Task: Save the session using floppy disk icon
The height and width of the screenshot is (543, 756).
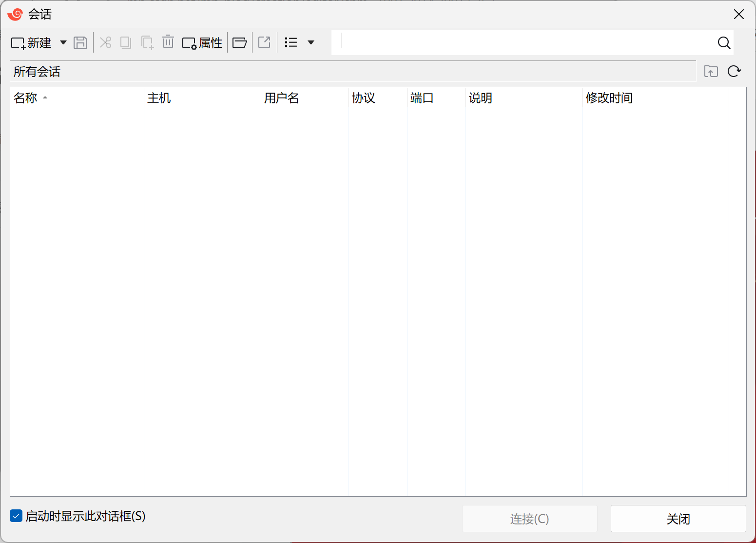Action: tap(80, 42)
